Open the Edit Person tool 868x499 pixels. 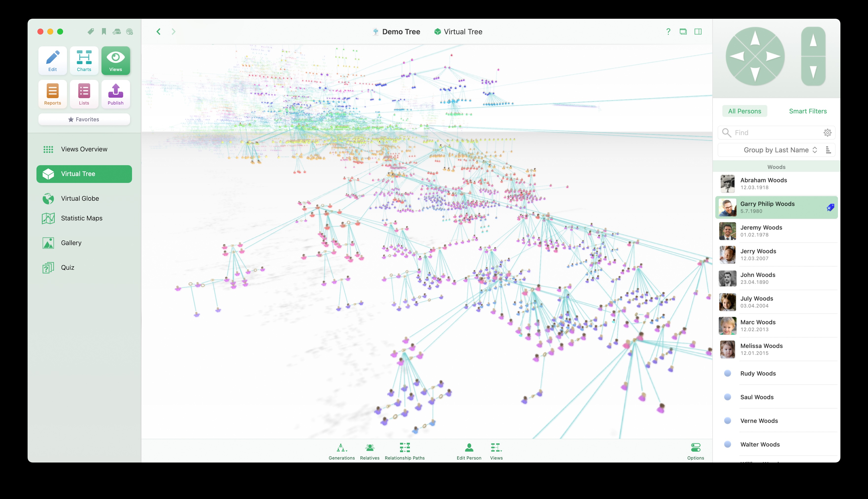point(469,451)
